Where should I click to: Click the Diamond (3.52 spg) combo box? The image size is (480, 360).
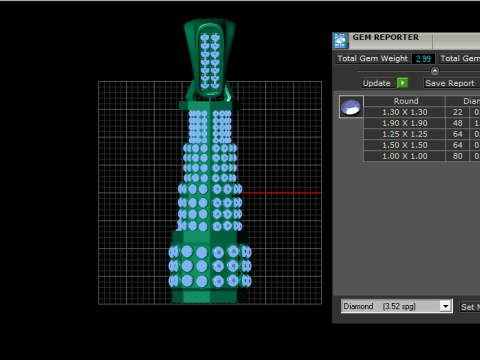[397, 306]
